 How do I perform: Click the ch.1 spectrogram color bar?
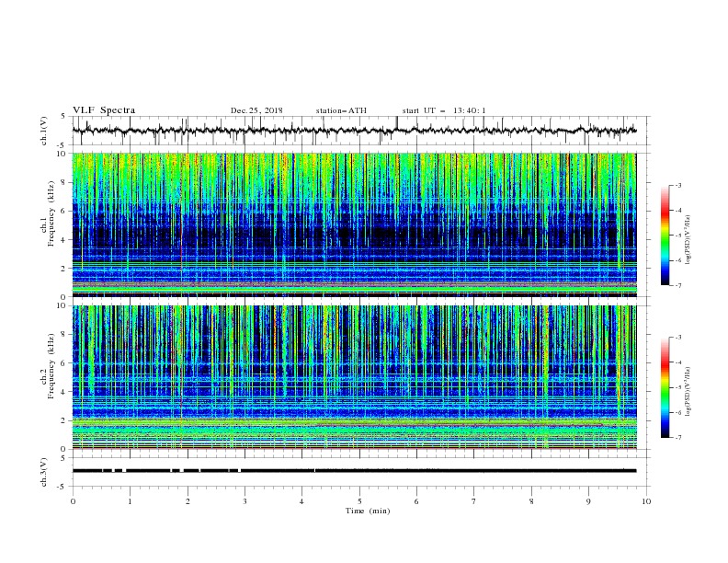click(665, 236)
